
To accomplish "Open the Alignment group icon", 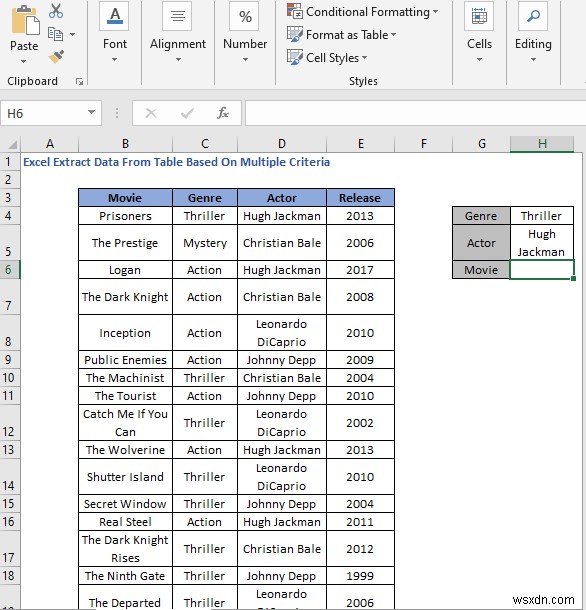I will click(x=177, y=16).
